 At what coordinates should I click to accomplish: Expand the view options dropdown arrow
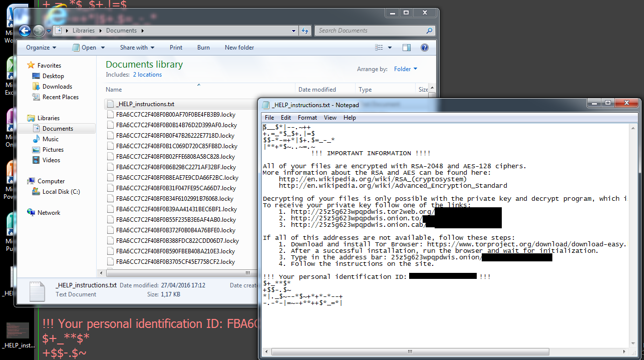(x=390, y=48)
